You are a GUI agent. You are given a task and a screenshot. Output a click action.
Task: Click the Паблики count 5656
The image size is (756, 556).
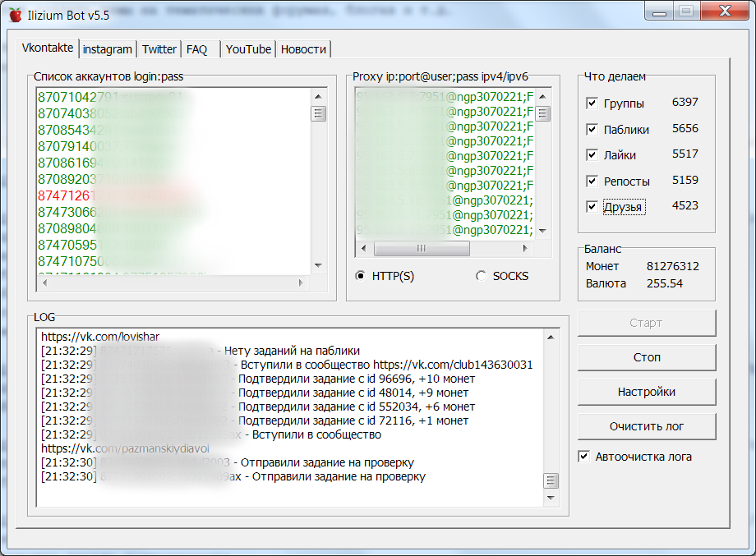point(685,129)
